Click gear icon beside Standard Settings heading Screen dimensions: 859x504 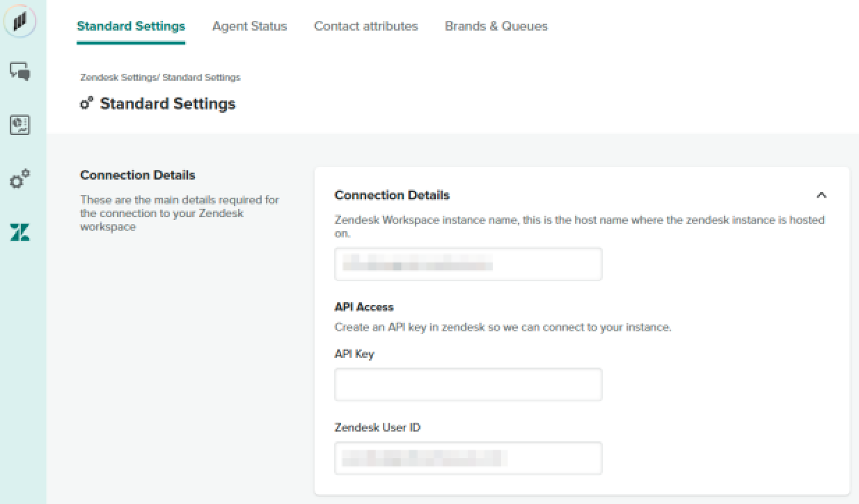86,104
